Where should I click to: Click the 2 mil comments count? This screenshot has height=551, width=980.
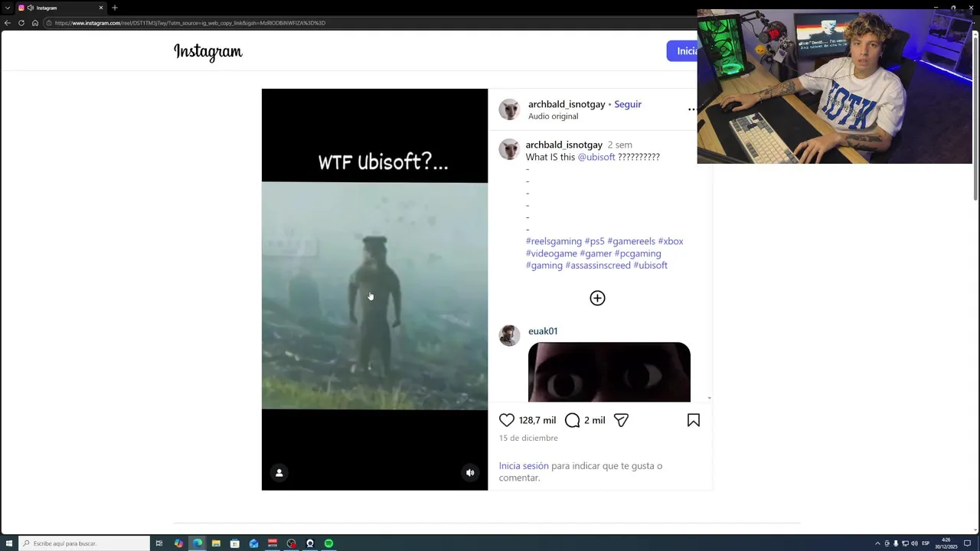595,420
